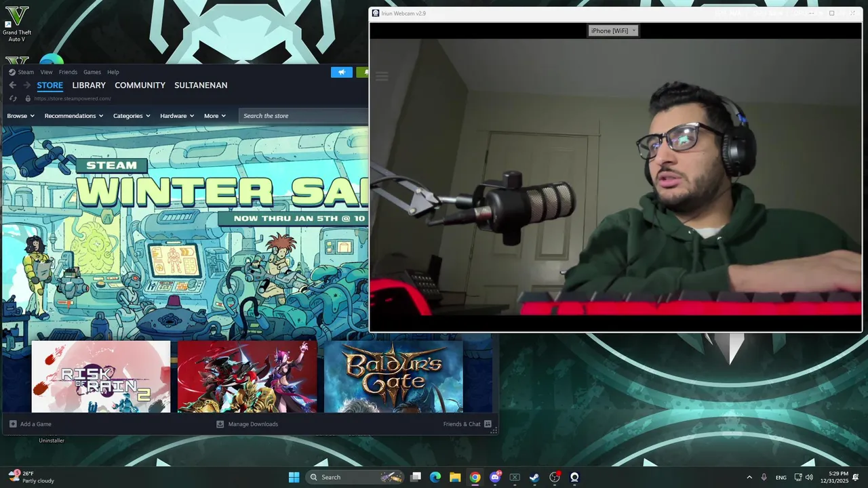Viewport: 868px width, 488px height.
Task: Open the Baldur's Gate game thumbnail
Action: [393, 377]
